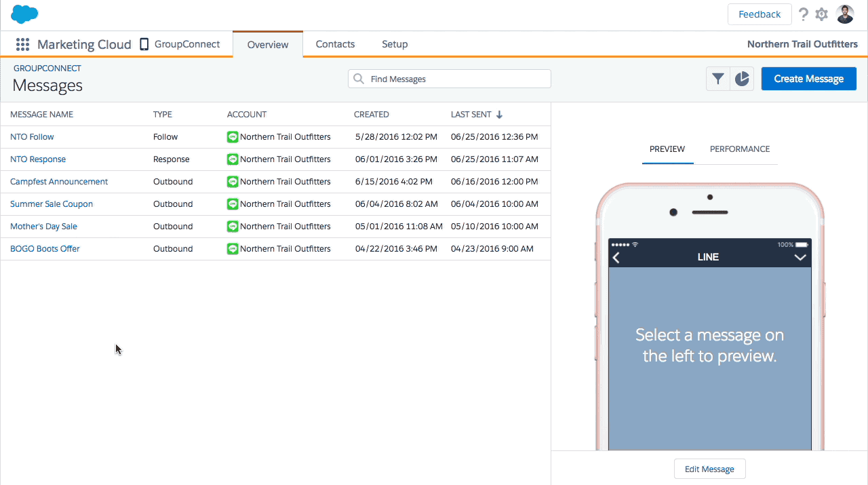Image resolution: width=868 pixels, height=485 pixels.
Task: Click last sent 06/25/2016 11:07 AM
Action: tap(494, 159)
